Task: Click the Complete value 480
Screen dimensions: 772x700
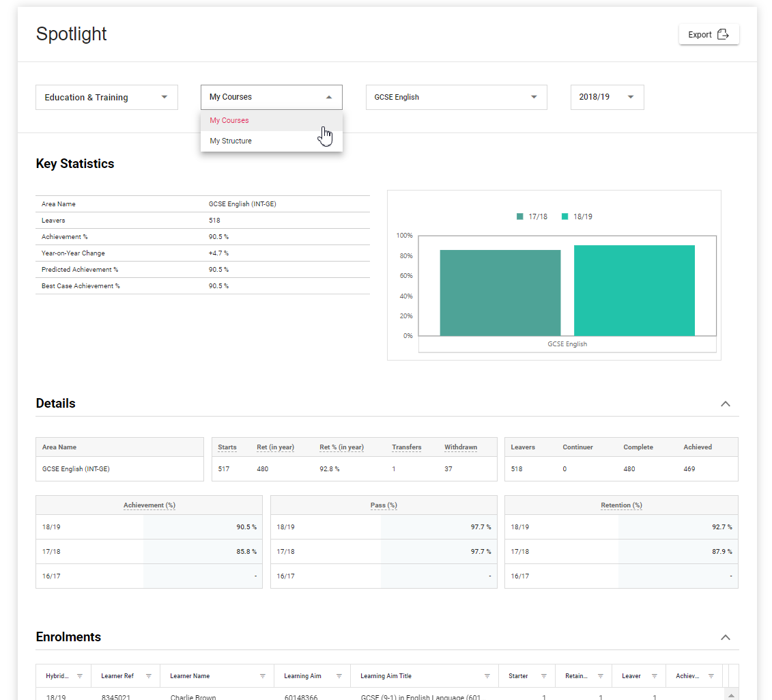Action: pos(629,469)
